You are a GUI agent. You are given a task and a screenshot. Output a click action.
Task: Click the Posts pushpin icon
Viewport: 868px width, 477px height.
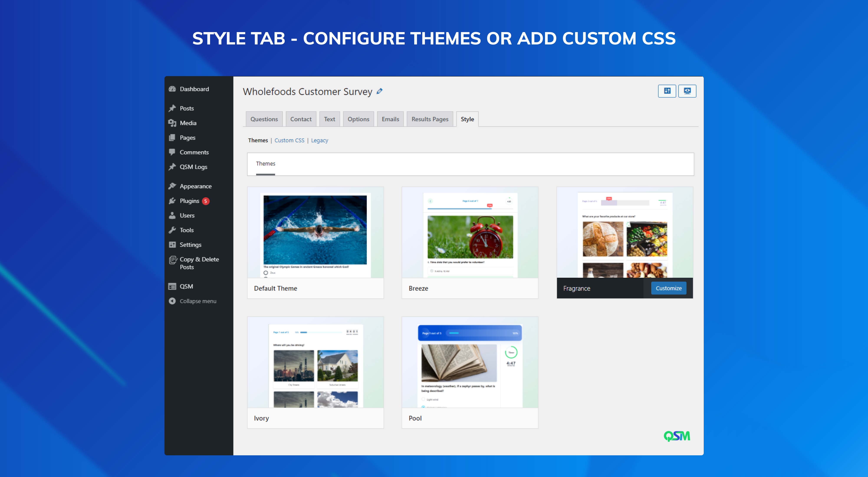coord(172,108)
